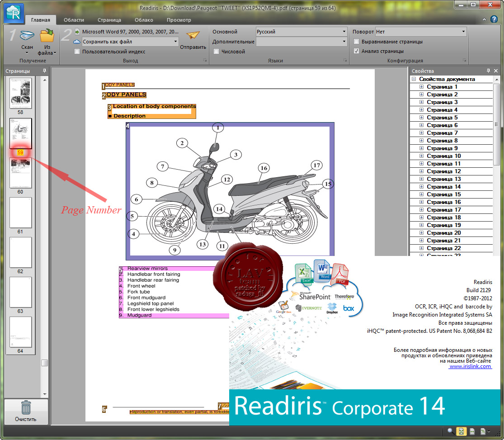
Task: Click the Microsoft Word output format icon
Action: 77,32
